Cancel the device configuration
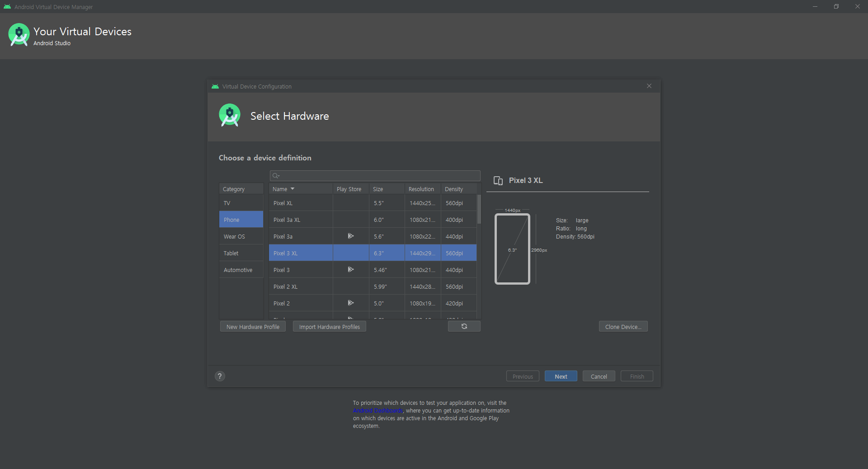This screenshot has height=469, width=868. [599, 376]
